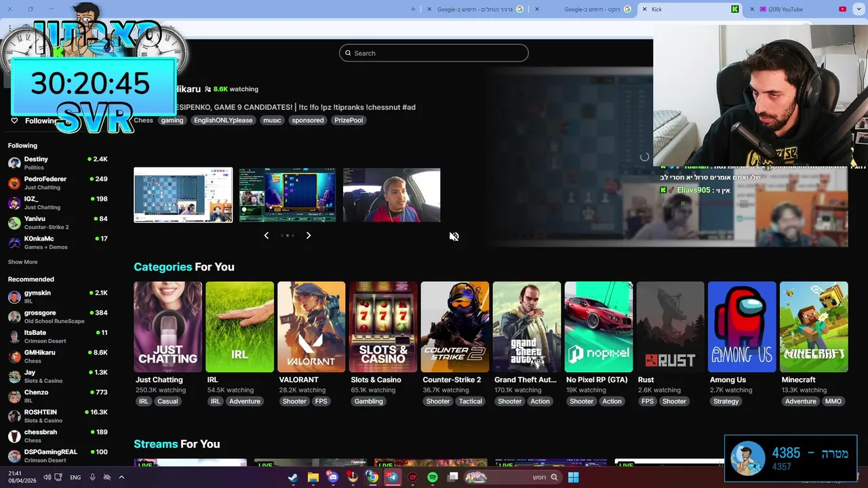Screen dimensions: 868x488
Task: Switch to Chrome in the taskbar
Action: pos(372,477)
